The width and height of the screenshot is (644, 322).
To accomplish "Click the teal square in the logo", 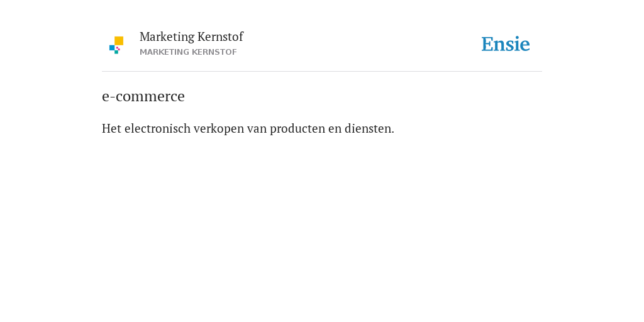I will pyautogui.click(x=116, y=52).
